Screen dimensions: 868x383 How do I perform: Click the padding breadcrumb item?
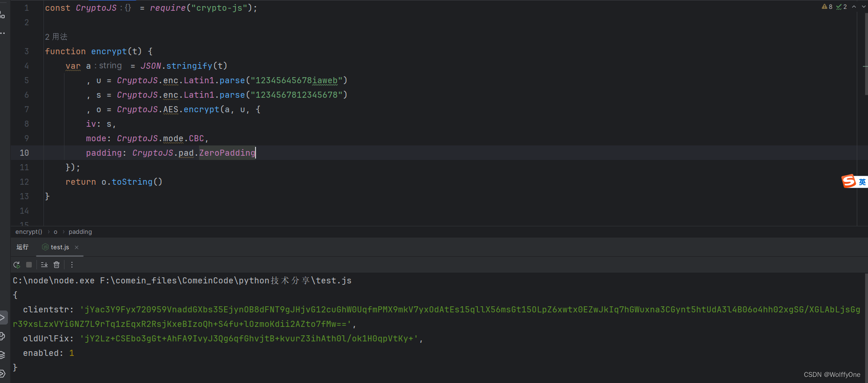[x=80, y=232]
